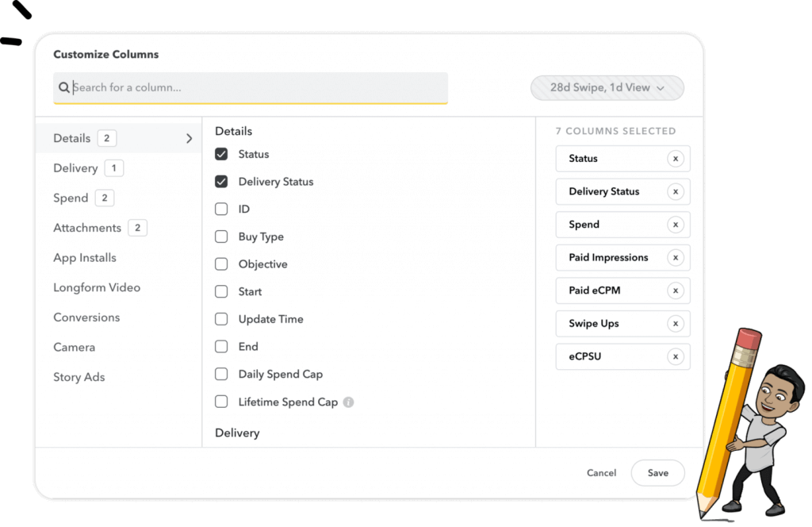Remove eCPSU from selected columns

tap(676, 356)
